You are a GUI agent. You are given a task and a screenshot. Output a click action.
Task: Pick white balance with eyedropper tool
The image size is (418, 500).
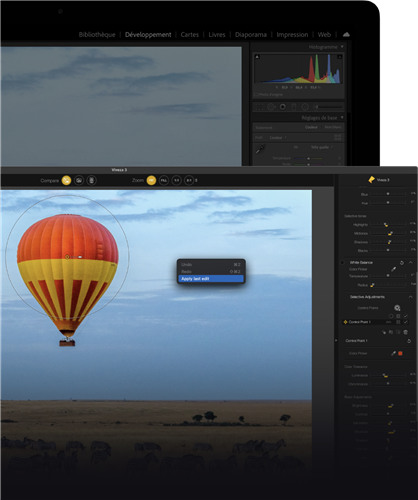click(x=394, y=269)
